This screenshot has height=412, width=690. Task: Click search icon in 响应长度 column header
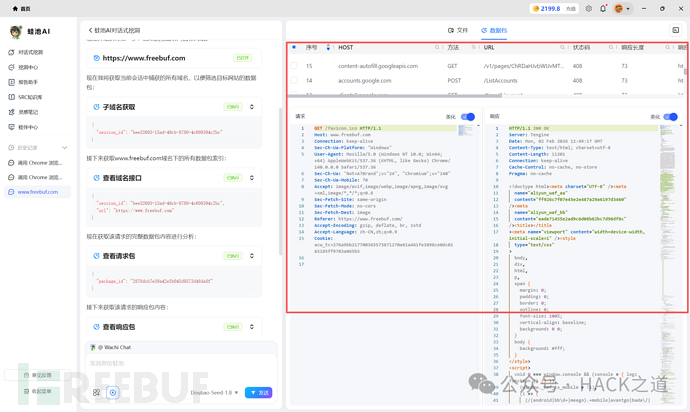click(x=668, y=47)
